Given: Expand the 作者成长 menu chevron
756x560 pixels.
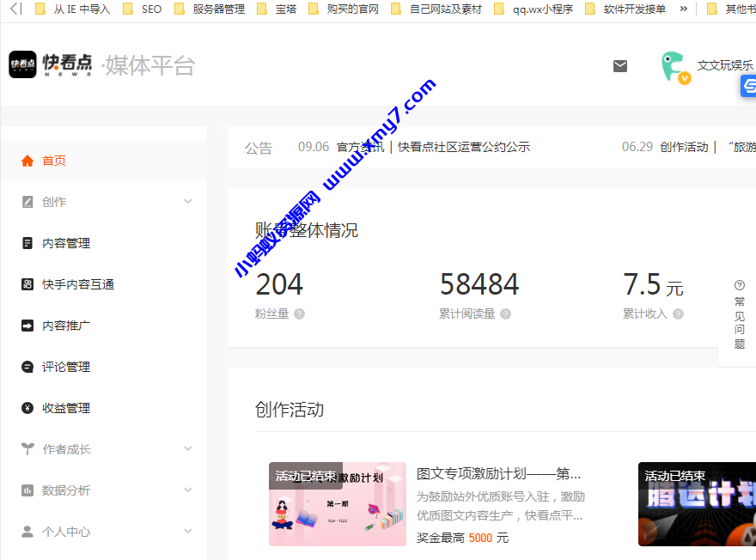Looking at the screenshot, I should click(187, 448).
